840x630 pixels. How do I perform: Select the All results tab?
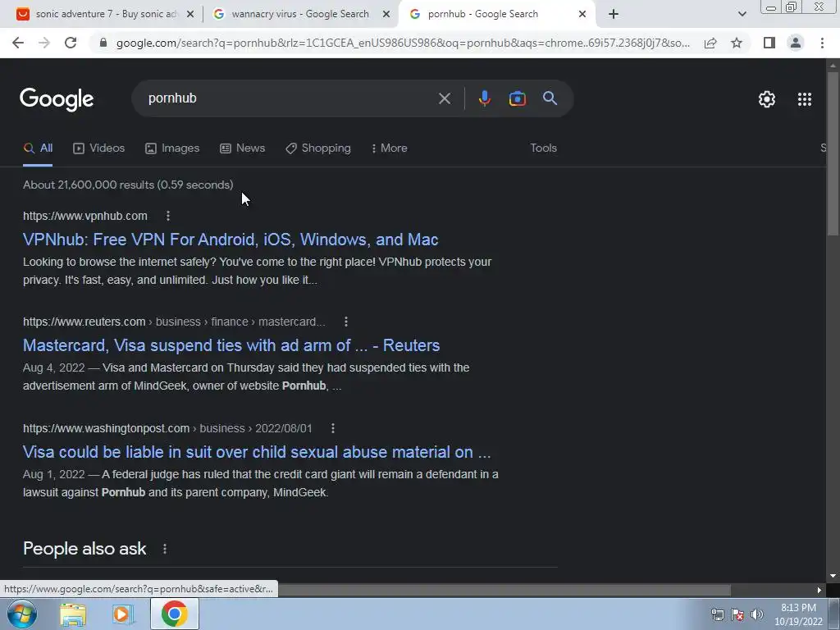pos(38,148)
